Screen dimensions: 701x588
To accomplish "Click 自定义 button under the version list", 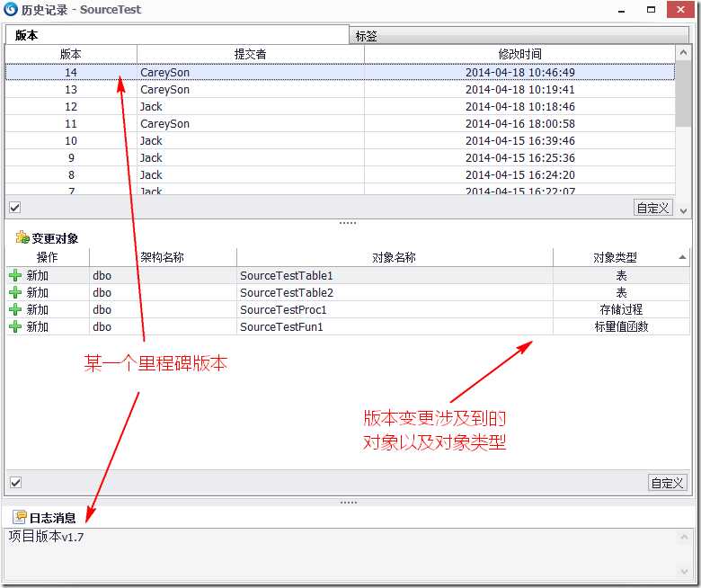I will [653, 208].
